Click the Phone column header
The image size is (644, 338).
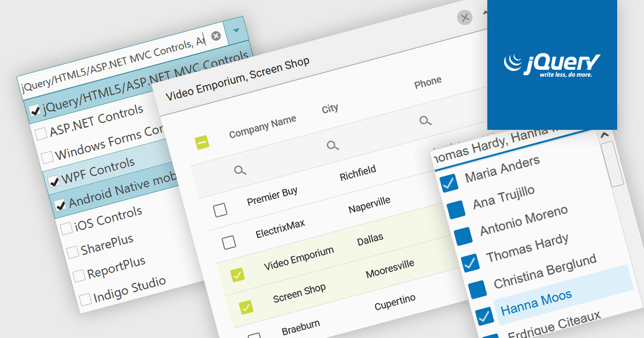tap(428, 83)
